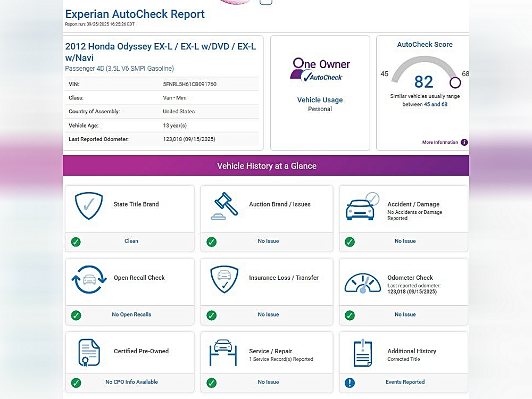Click the One Owner AutoCheck badge
Image resolution: width=532 pixels, height=399 pixels.
point(320,70)
